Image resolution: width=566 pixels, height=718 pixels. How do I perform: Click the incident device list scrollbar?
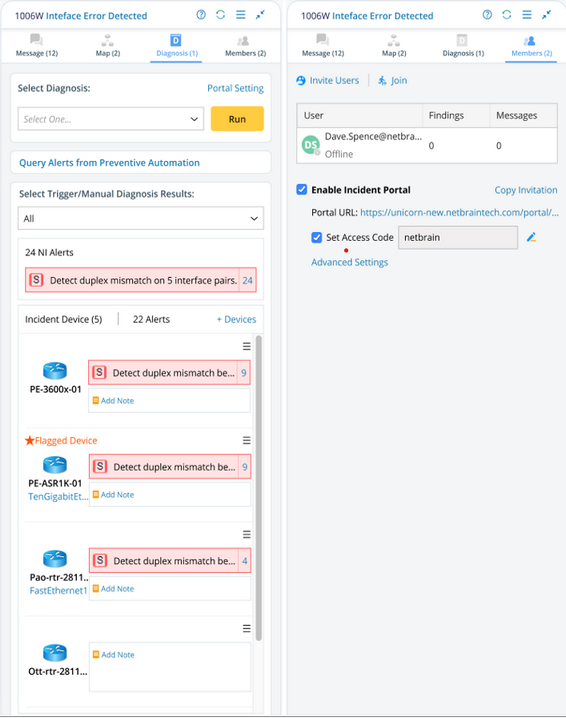coord(258,488)
